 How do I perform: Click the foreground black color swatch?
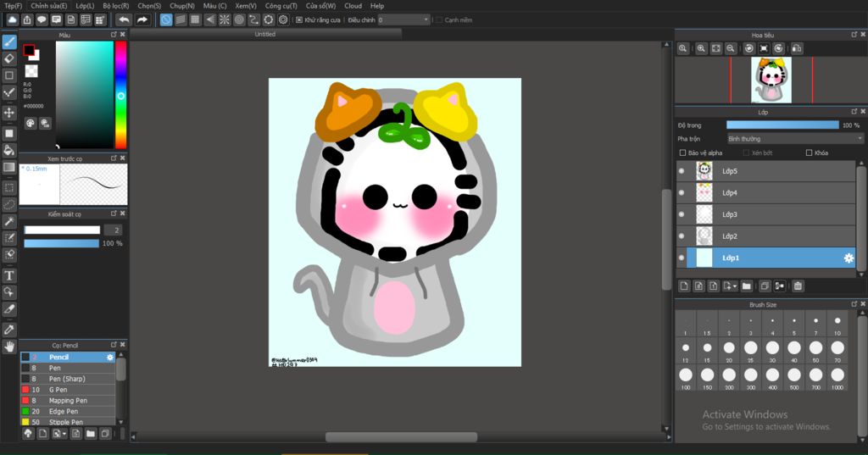29,50
